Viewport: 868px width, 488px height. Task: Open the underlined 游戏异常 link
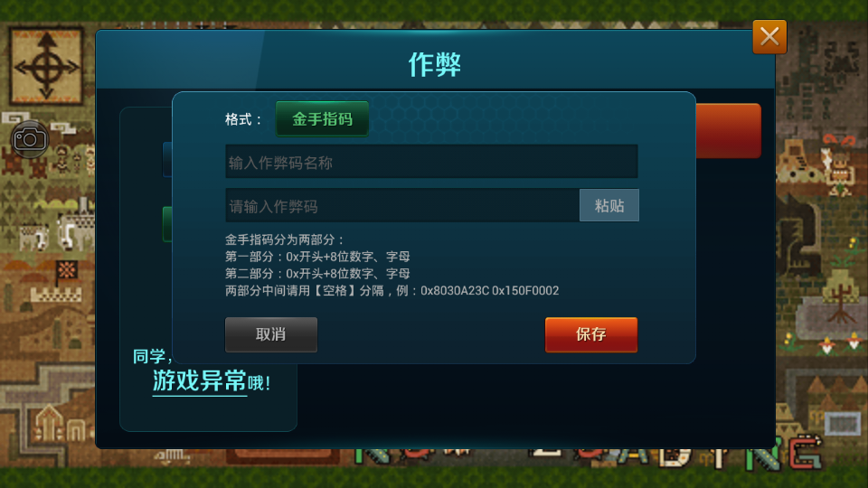tap(199, 380)
